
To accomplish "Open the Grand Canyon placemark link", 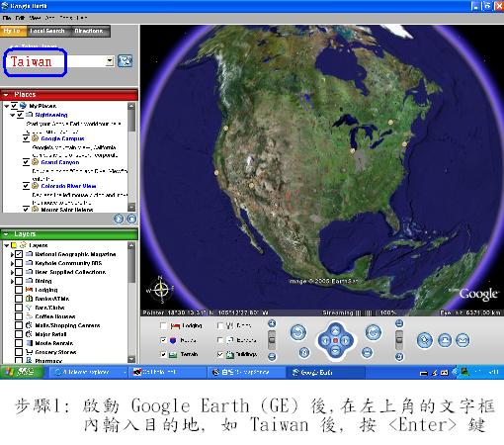I will [x=60, y=162].
